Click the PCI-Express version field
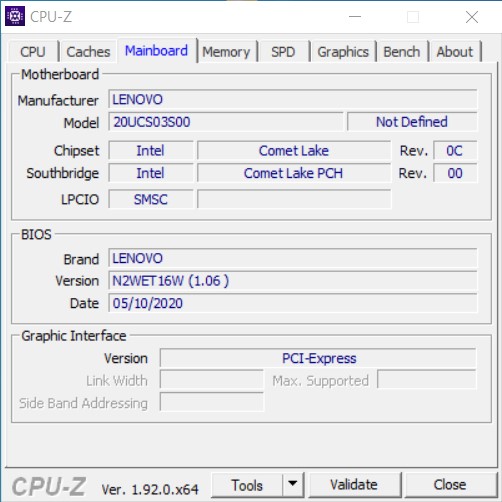502x502 pixels. 318,358
